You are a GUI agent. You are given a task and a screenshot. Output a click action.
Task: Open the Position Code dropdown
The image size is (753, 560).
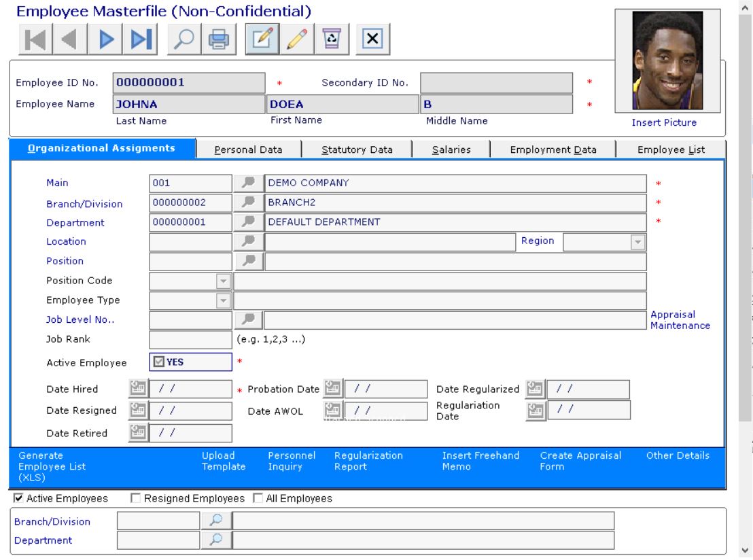223,281
